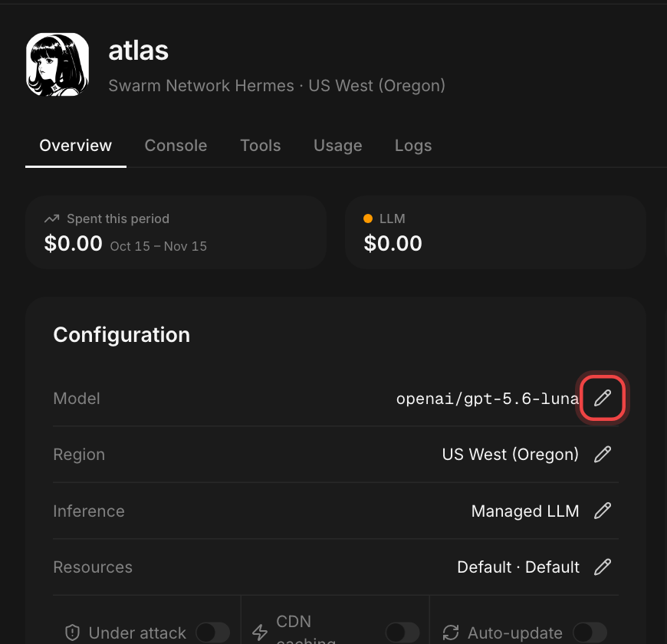
Task: Open the Logs tab
Action: pos(413,146)
